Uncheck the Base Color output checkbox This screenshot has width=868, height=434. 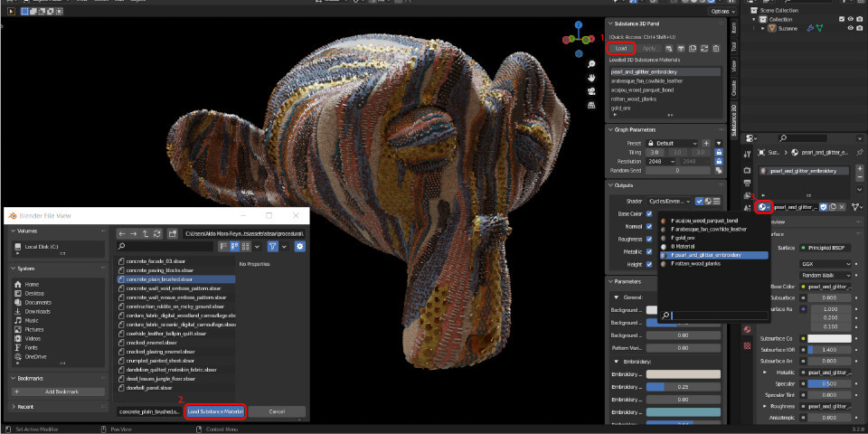(649, 213)
